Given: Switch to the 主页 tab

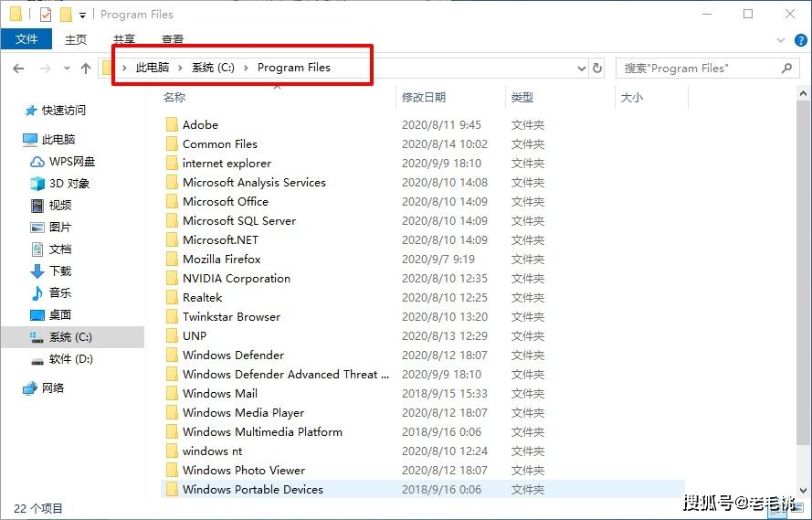Looking at the screenshot, I should click(76, 39).
